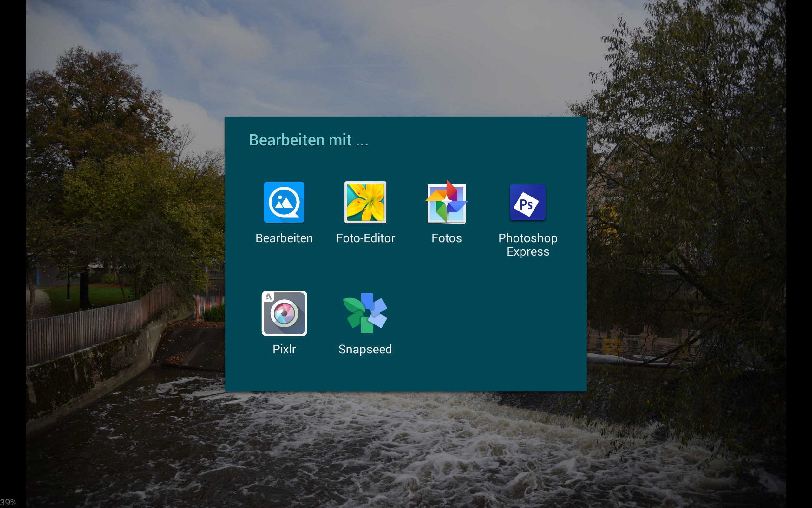Click the 39% zoom indicator
The height and width of the screenshot is (508, 812).
click(x=8, y=502)
